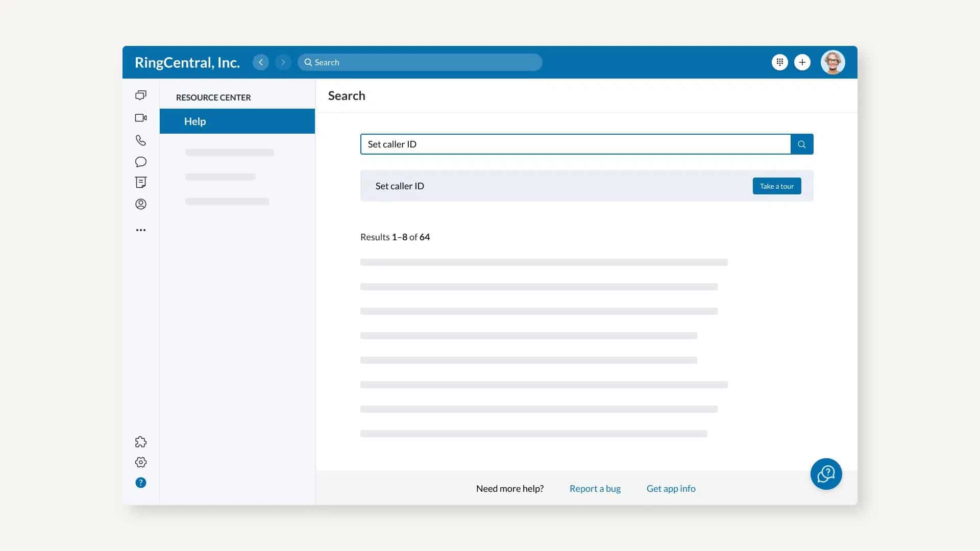Click the forward navigation arrow in header

(x=283, y=62)
